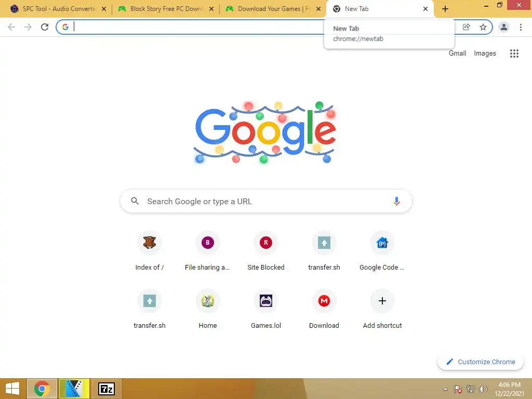Click the Google G icon in address bar
The height and width of the screenshot is (399, 532).
65,27
